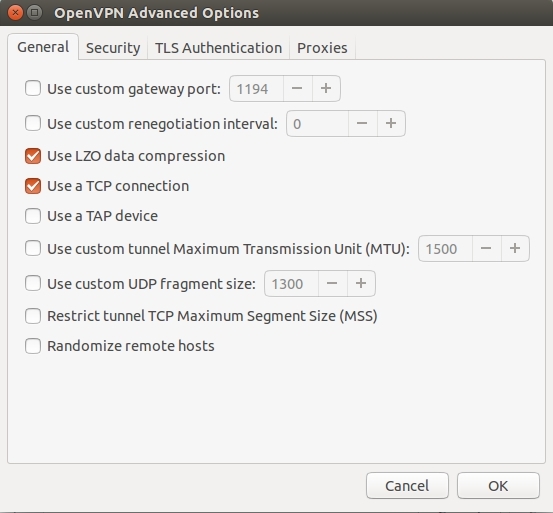Enable custom renegotiation interval checkbox

pyautogui.click(x=33, y=123)
